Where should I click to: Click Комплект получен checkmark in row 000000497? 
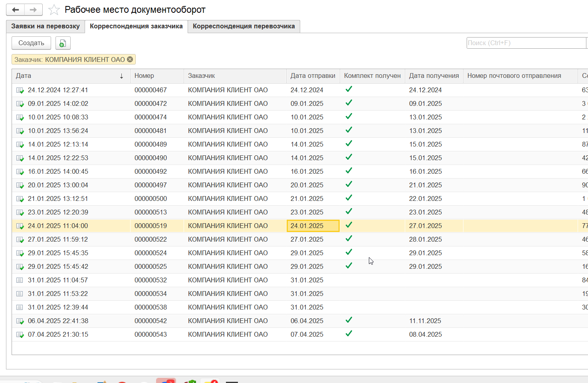349,184
